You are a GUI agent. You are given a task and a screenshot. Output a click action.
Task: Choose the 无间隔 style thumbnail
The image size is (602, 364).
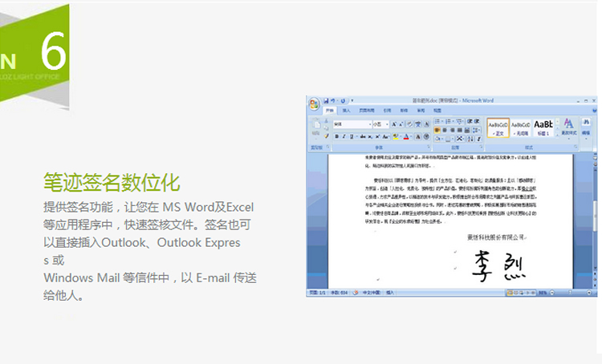click(521, 127)
